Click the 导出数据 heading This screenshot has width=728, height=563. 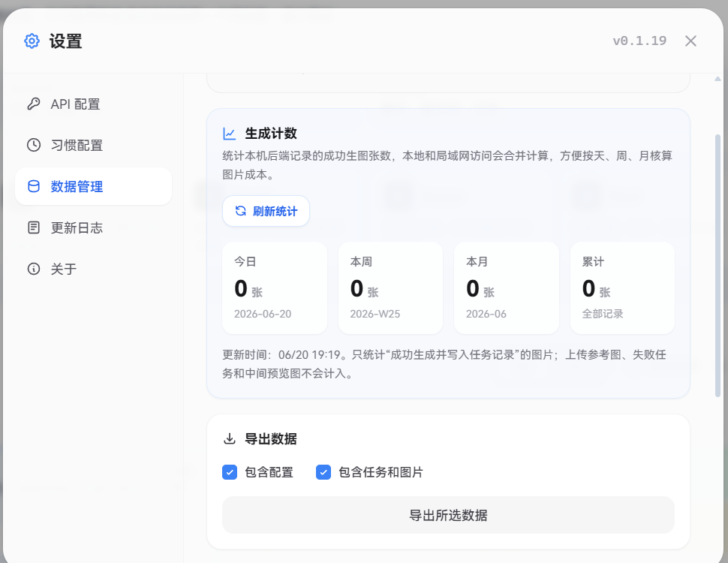pos(271,439)
